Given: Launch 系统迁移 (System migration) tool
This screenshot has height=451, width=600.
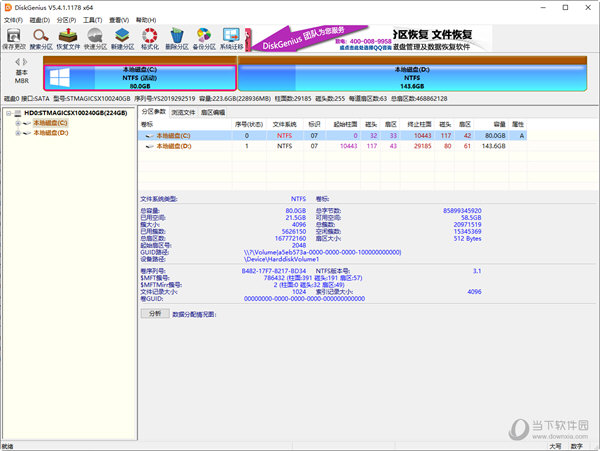Looking at the screenshot, I should click(x=231, y=38).
